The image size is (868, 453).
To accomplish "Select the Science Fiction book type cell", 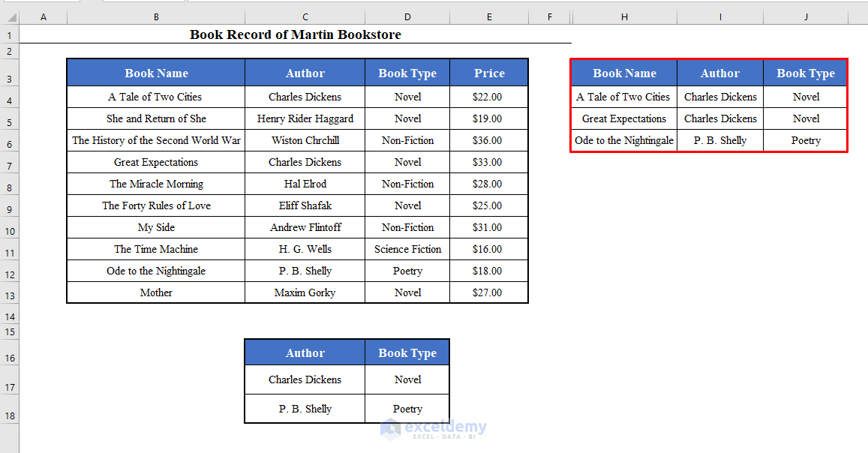I will (x=407, y=249).
